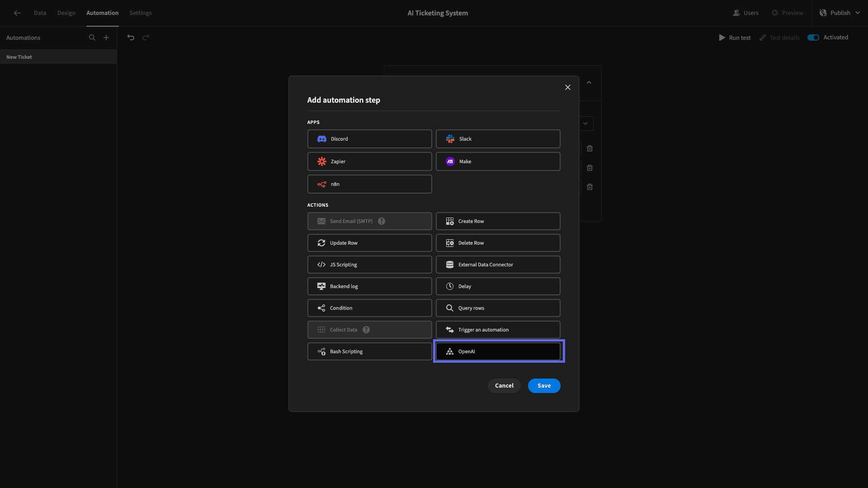The height and width of the screenshot is (488, 868).
Task: Select the Create Row action
Action: point(498,221)
